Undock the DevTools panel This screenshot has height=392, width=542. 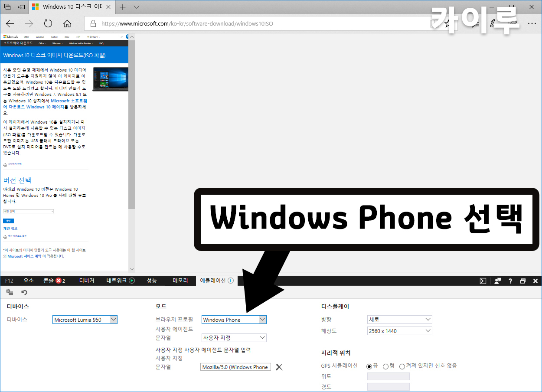[523, 281]
